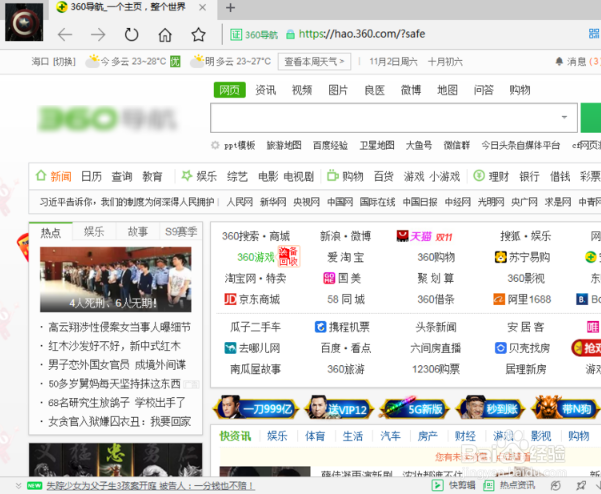
Task: Open headline 68名研究生放鸽子 学校出手了
Action: pyautogui.click(x=117, y=402)
